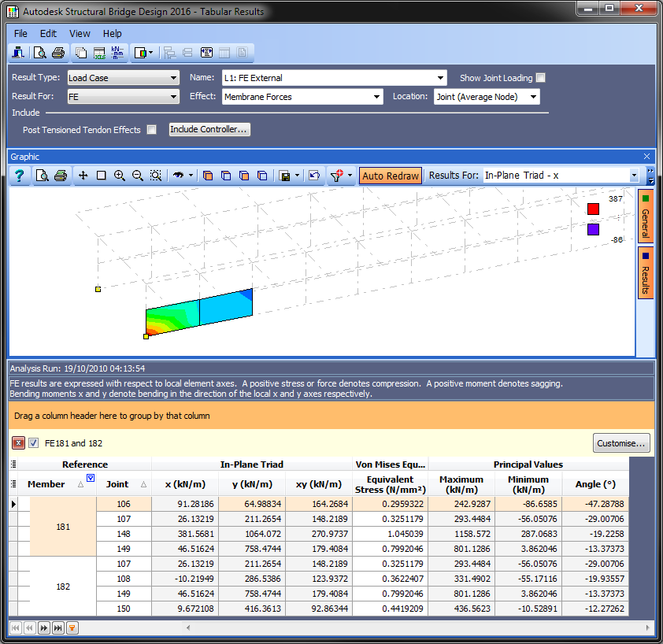Toggle the FE181 and 182 results checkbox
This screenshot has height=644, width=663.
pos(31,442)
